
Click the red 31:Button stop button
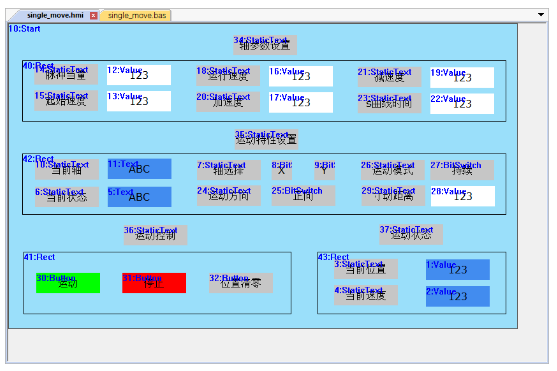click(154, 283)
